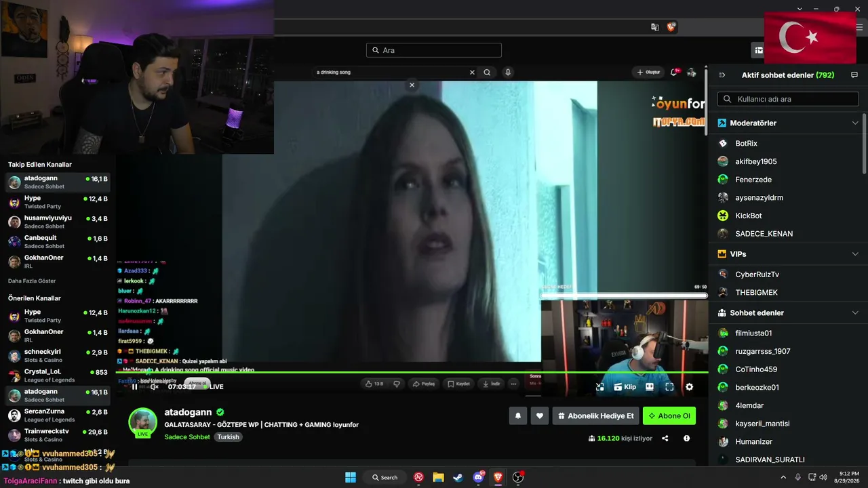Focus the Ara search field
868x488 pixels.
pyautogui.click(x=434, y=50)
